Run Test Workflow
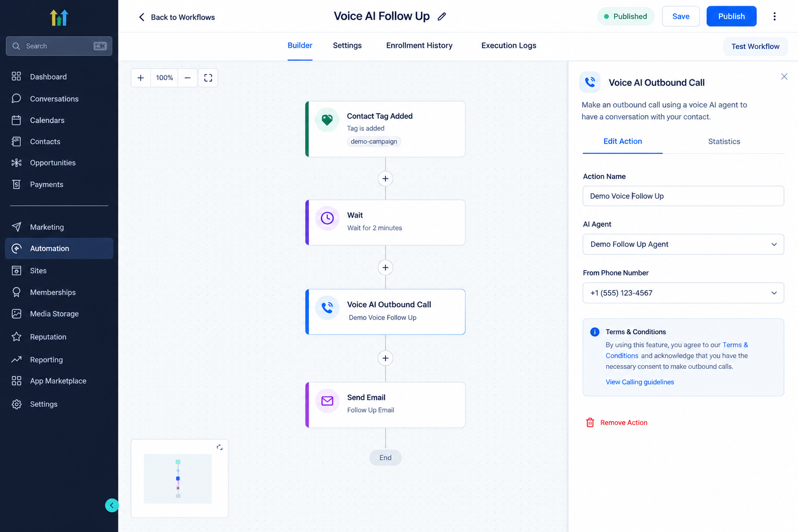This screenshot has height=532, width=798. [x=755, y=46]
